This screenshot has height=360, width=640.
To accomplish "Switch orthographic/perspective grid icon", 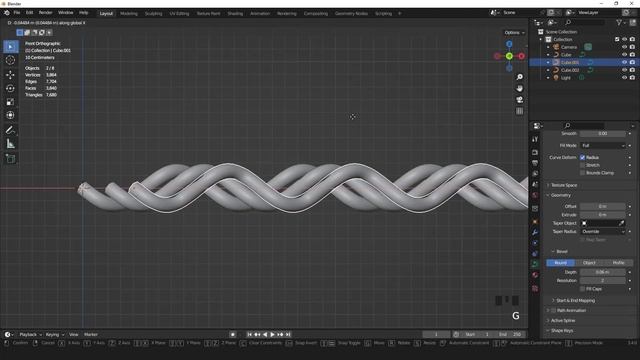I will pos(520,111).
